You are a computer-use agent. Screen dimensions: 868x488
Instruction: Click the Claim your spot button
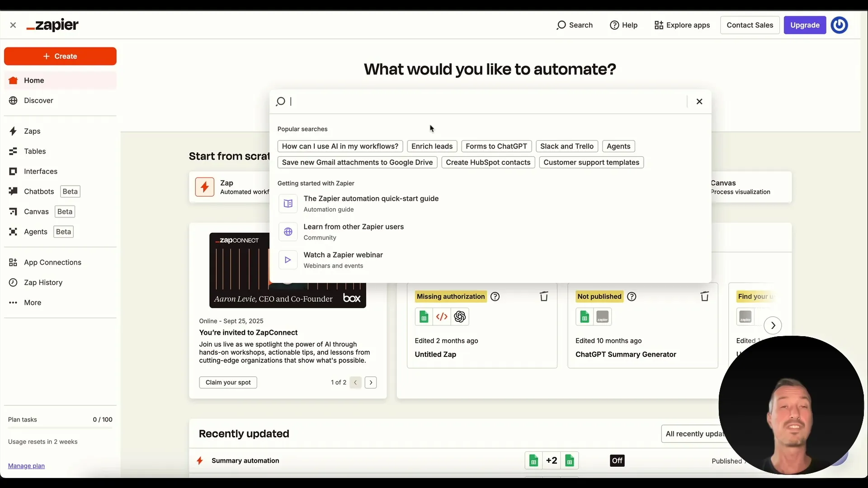[x=228, y=382]
